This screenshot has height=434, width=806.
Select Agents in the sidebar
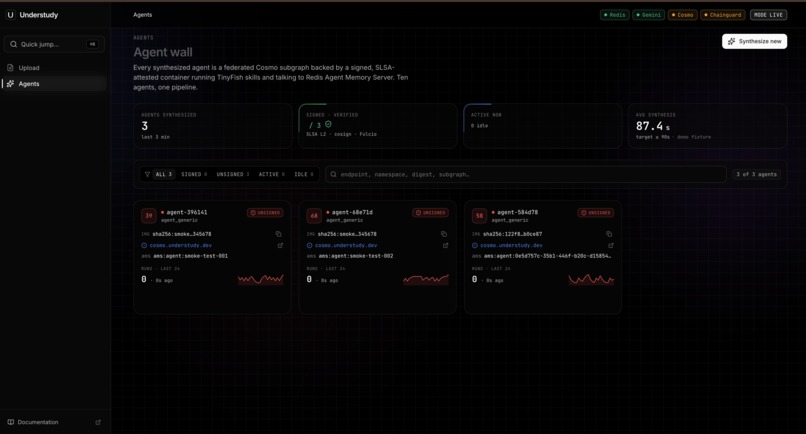pos(54,84)
